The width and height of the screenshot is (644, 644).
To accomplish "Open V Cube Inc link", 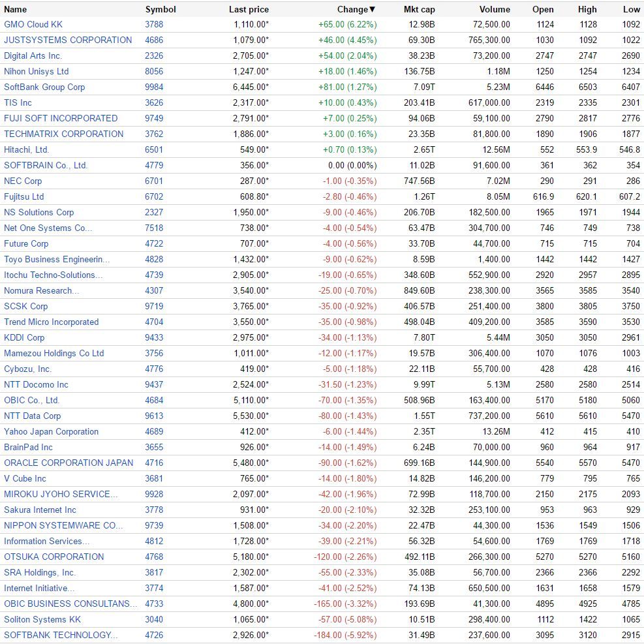I will [x=25, y=478].
